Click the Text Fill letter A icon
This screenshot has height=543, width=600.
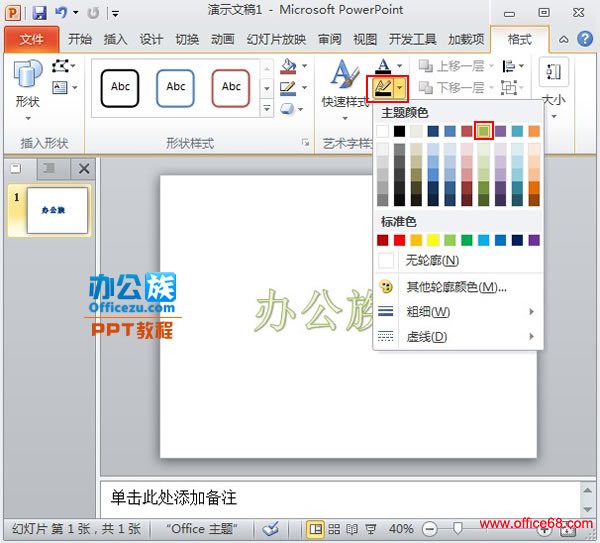[x=383, y=66]
